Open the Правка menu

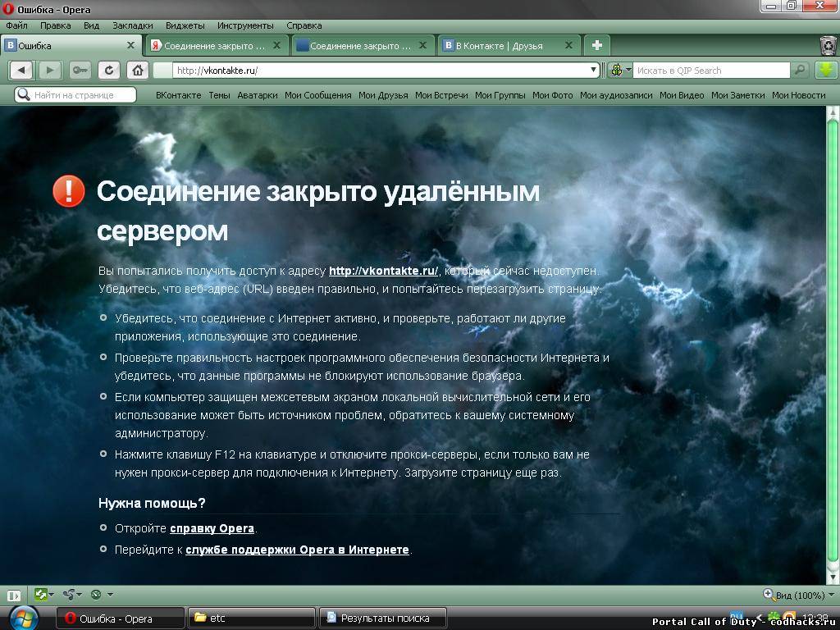click(55, 25)
